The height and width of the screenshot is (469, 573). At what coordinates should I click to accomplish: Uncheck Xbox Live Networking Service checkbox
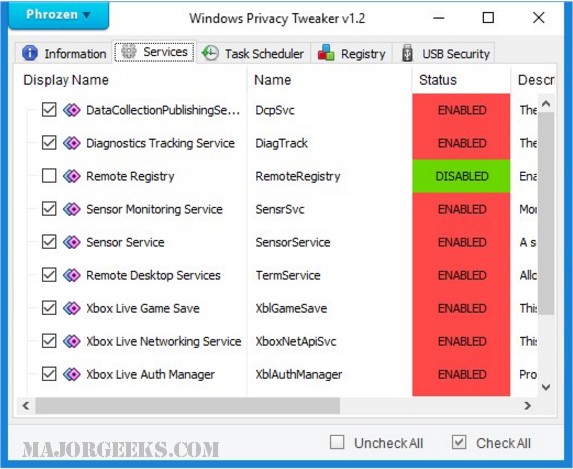point(49,341)
